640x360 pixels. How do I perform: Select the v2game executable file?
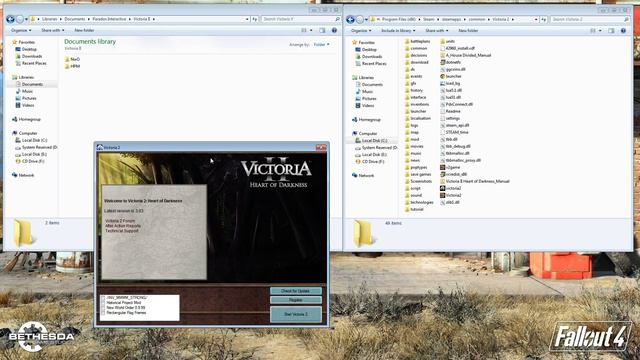coord(450,167)
